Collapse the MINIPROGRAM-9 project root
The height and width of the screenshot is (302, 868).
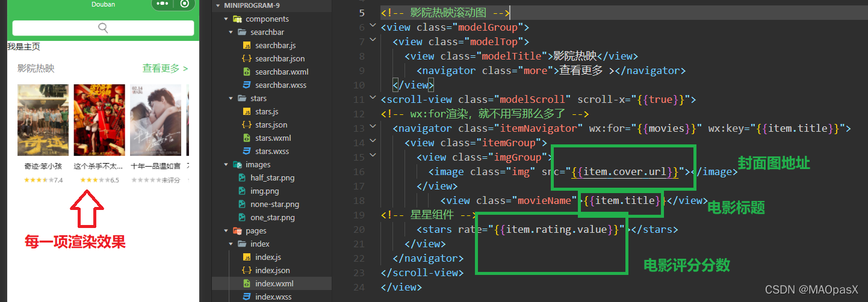[x=218, y=5]
